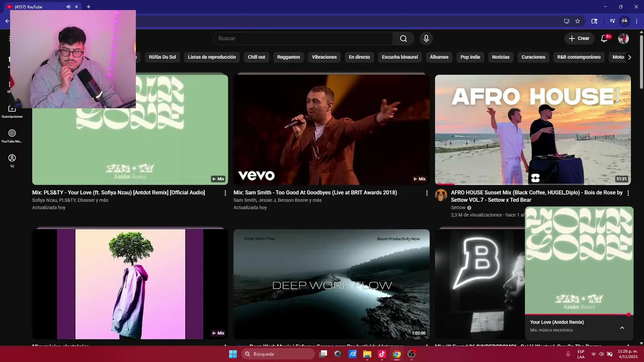Image resolution: width=644 pixels, height=362 pixels.
Task: Open the Settow channel name link
Action: [x=458, y=208]
